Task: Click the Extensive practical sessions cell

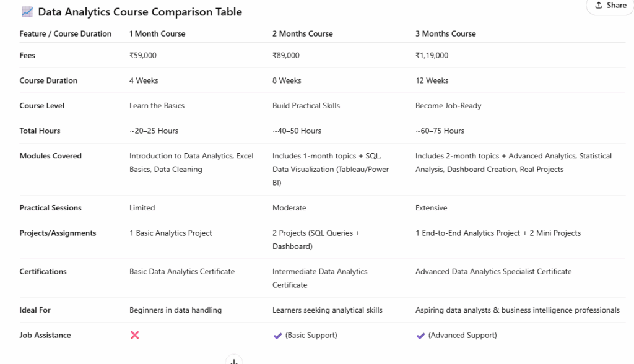Action: [431, 208]
